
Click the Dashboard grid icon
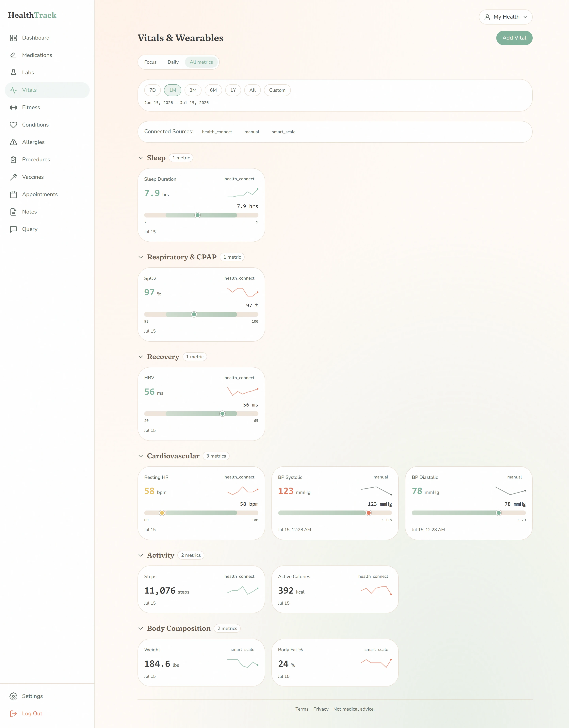tap(13, 38)
